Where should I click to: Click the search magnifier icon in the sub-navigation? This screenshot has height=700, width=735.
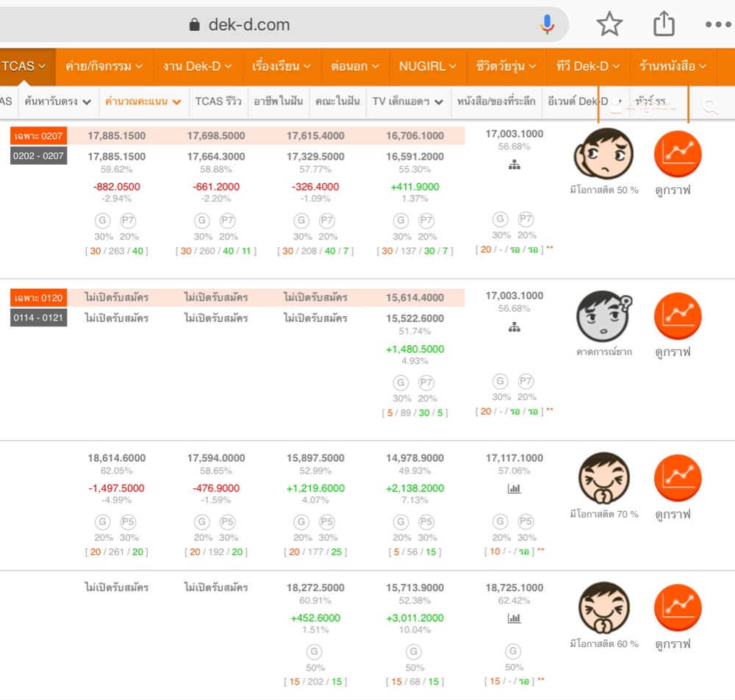pyautogui.click(x=710, y=107)
